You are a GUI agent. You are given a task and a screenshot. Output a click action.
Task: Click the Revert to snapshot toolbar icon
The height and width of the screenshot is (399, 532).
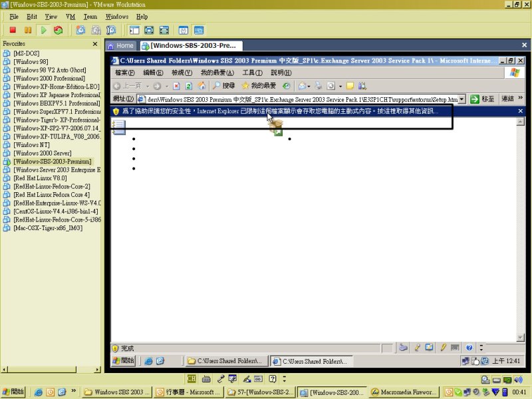96,30
